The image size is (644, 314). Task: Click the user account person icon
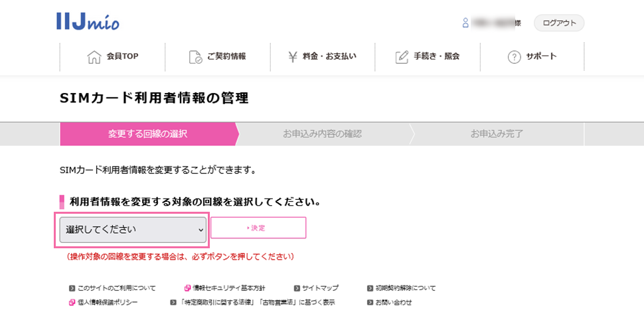[x=465, y=23]
